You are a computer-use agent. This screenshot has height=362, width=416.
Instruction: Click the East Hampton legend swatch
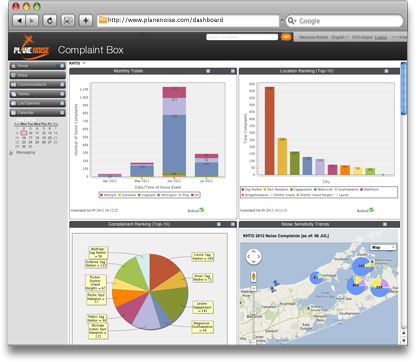[265, 189]
